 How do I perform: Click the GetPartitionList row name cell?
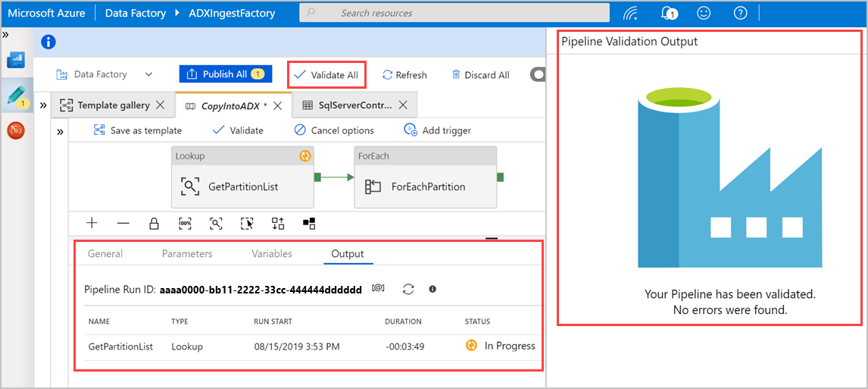[120, 347]
